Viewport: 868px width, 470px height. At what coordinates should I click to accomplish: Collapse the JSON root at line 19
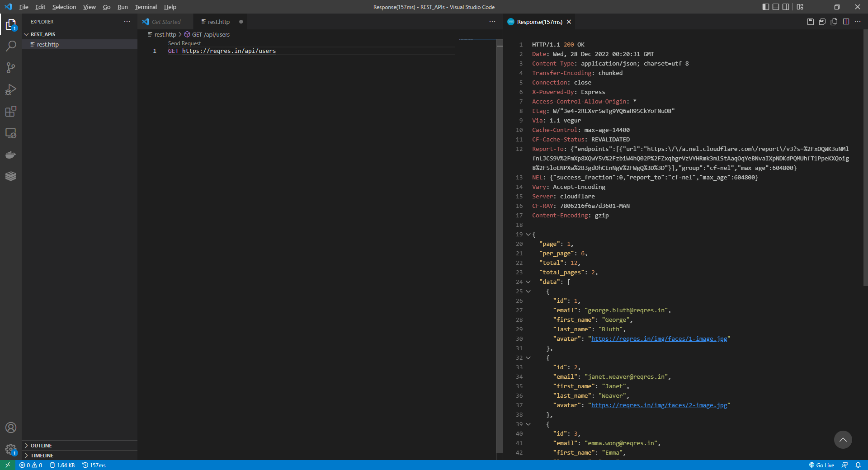tap(528, 235)
